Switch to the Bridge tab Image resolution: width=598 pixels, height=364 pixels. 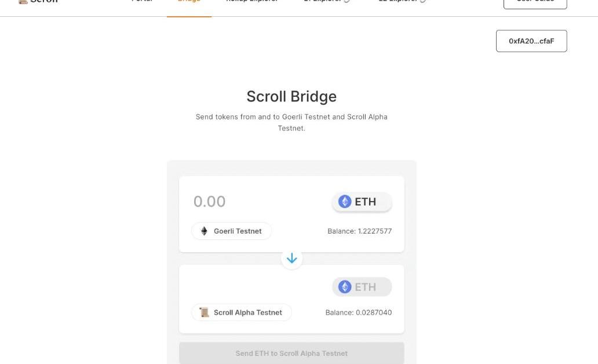click(x=189, y=2)
